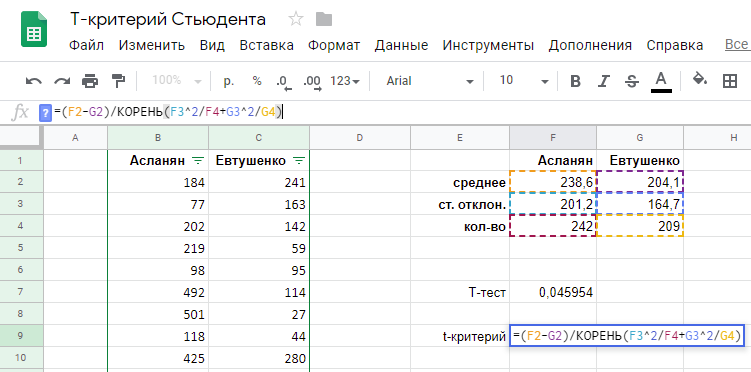This screenshot has width=751, height=372.
Task: Open the Google Sheets home icon
Action: point(34,29)
